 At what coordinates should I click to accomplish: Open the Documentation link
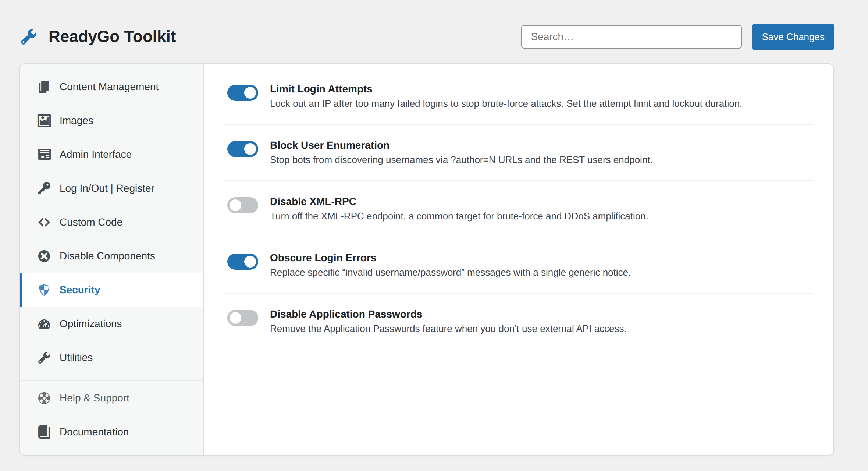[112, 432]
